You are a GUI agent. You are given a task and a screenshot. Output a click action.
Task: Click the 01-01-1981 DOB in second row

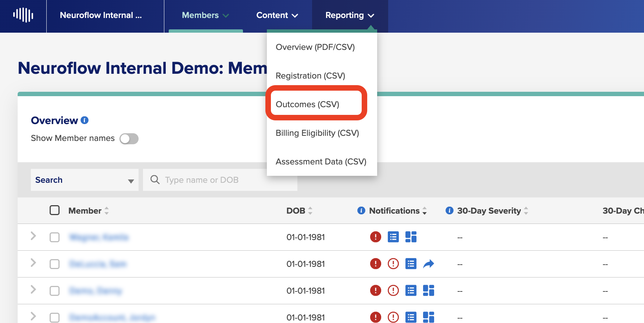click(x=305, y=264)
